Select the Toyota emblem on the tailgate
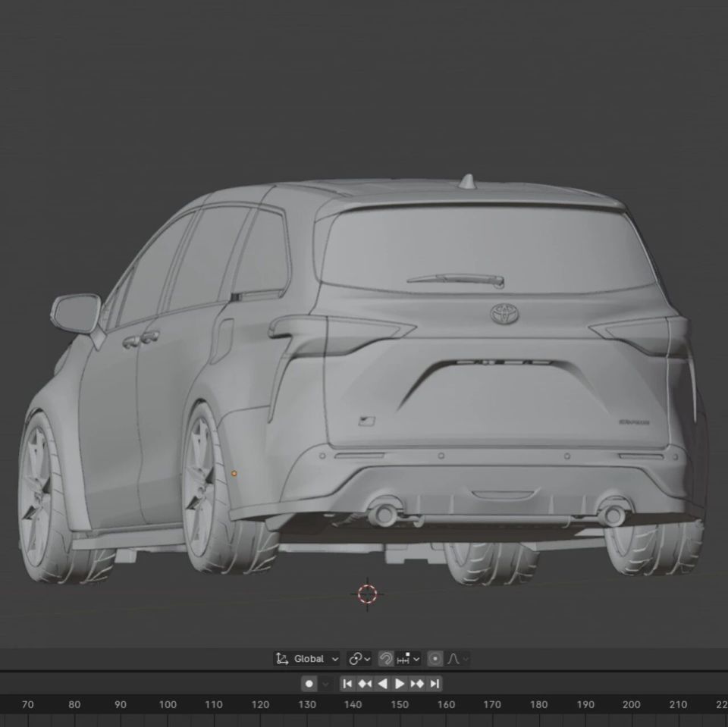 coord(505,315)
